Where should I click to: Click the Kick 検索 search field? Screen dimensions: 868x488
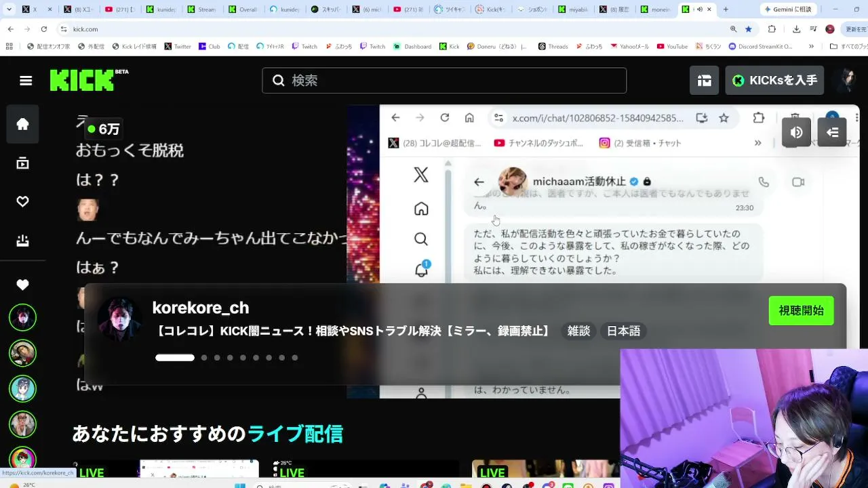[x=444, y=81]
